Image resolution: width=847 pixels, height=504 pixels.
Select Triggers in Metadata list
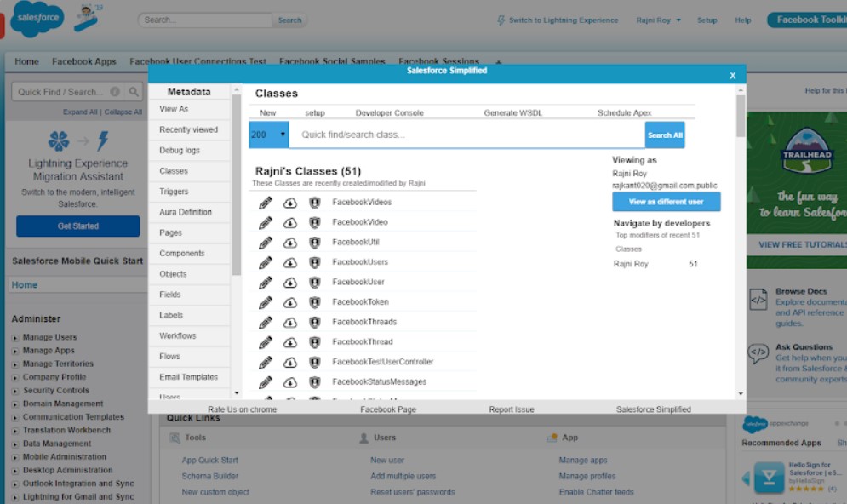click(190, 192)
